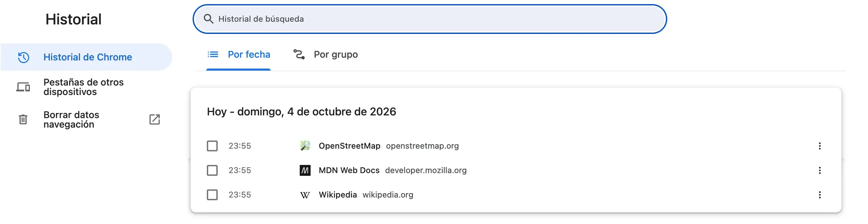Check the OpenStreetMap history checkbox
Image resolution: width=868 pixels, height=224 pixels.
(x=212, y=146)
